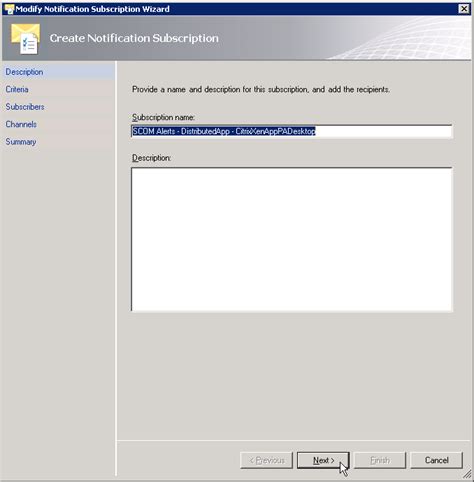This screenshot has height=482, width=474.
Task: Click the envelope subscription header icon
Action: click(25, 39)
